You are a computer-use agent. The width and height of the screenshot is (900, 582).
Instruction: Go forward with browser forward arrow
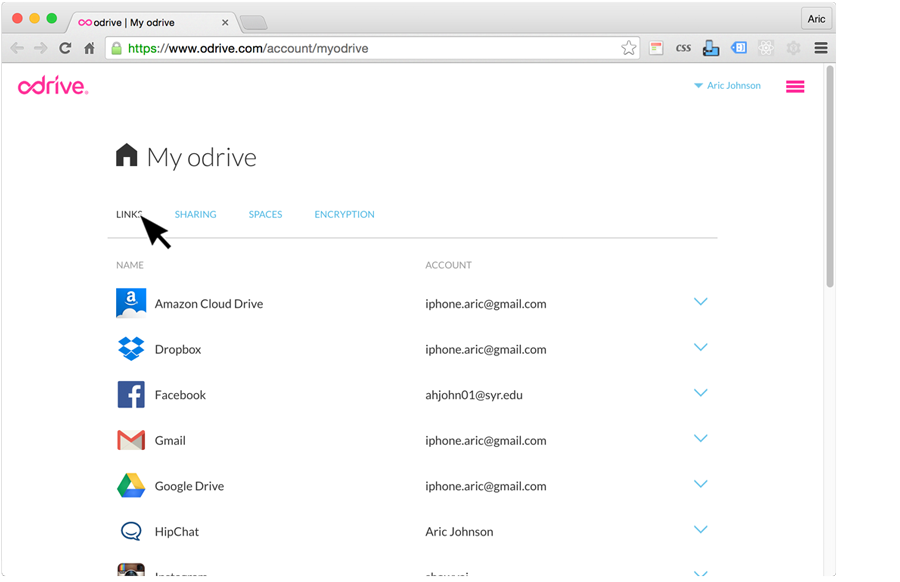(40, 48)
